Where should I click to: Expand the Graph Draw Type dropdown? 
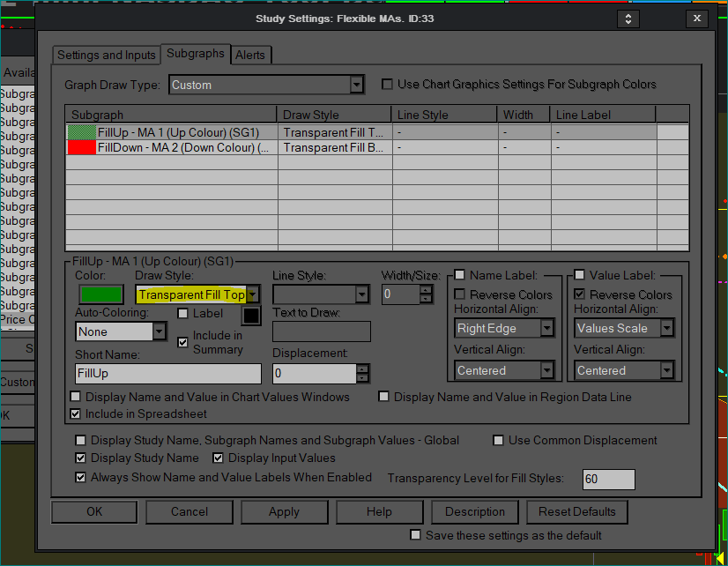pos(356,86)
